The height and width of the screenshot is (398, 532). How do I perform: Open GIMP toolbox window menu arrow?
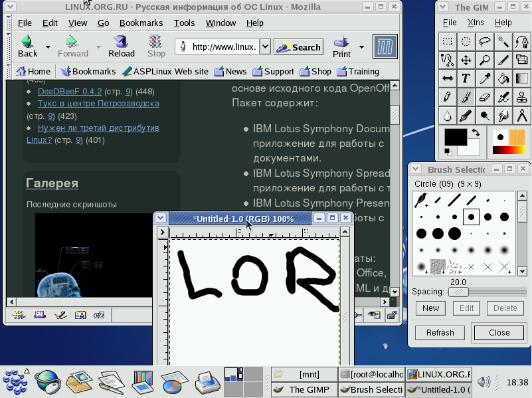click(x=442, y=7)
